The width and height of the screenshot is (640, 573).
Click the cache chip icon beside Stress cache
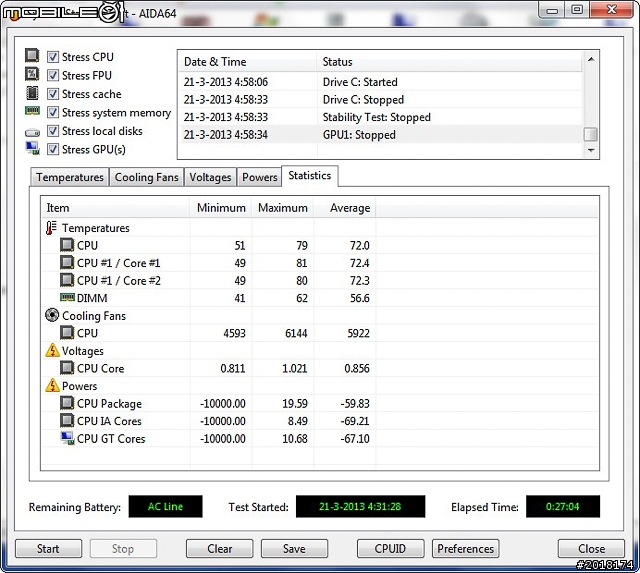click(x=32, y=93)
